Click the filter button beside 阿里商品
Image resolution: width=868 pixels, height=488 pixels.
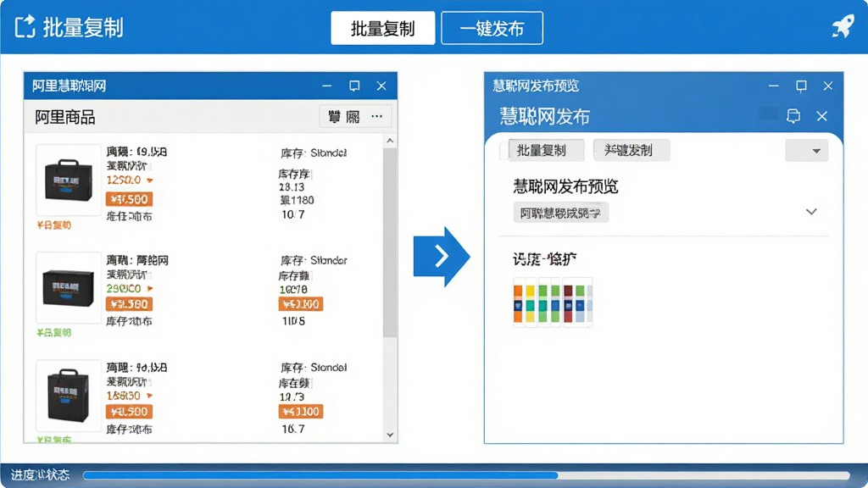tap(344, 116)
